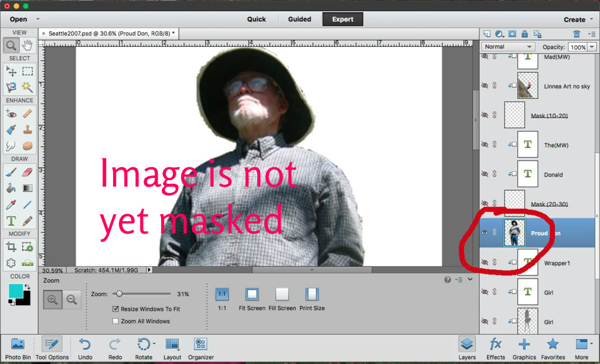Select the Clone Stamp tool
Viewport: 600px width, 364px height.
click(27, 129)
